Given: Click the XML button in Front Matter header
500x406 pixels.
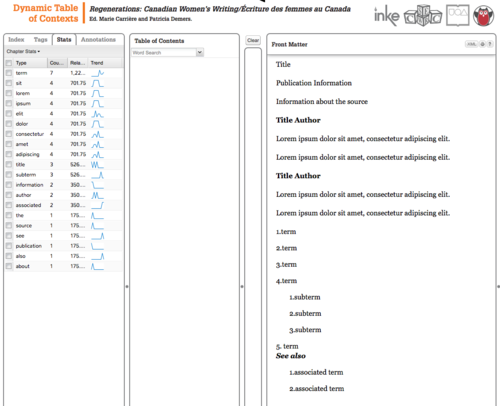Looking at the screenshot, I should tap(471, 44).
